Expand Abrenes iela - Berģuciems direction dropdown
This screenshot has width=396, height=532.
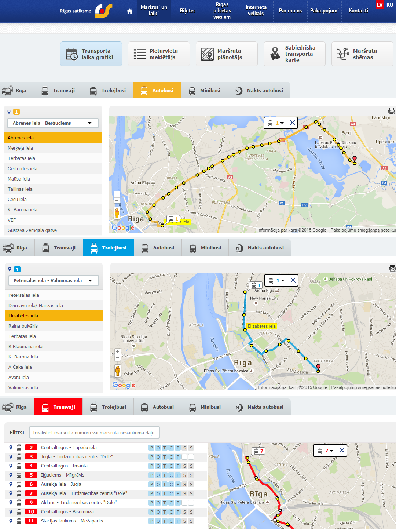[53, 123]
